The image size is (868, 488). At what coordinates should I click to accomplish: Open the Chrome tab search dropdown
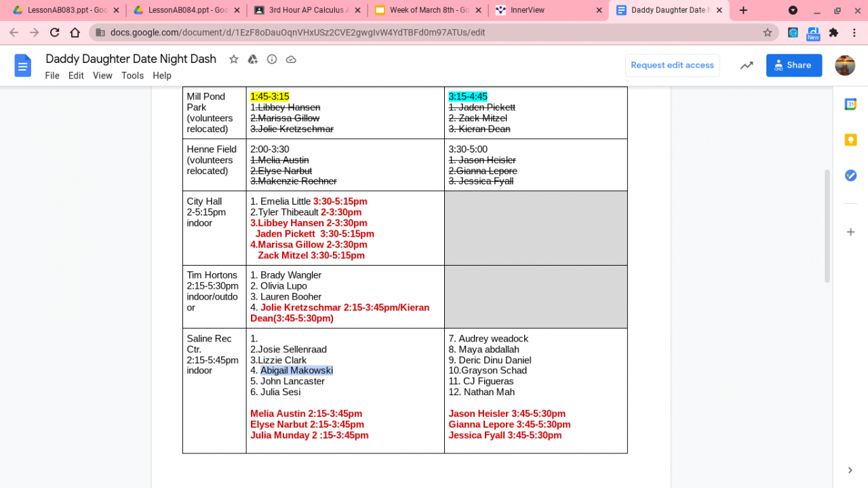pyautogui.click(x=793, y=10)
